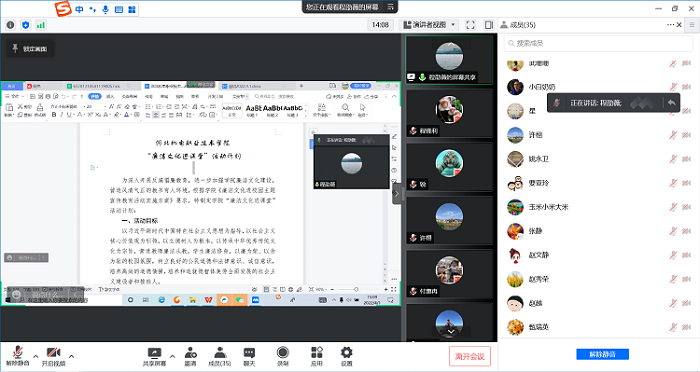The width and height of the screenshot is (700, 372).
Task: Unmute microphone with 解除静音 icon in toolbar
Action: [17, 355]
